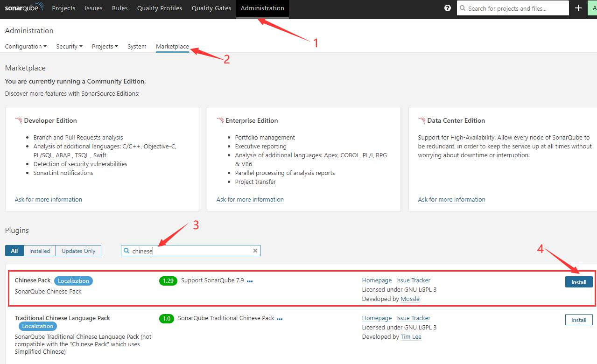Open Chinese Pack Homepage link

point(377,280)
